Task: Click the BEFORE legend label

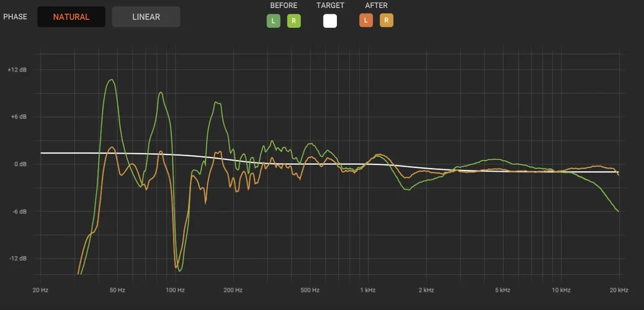Action: click(x=284, y=6)
